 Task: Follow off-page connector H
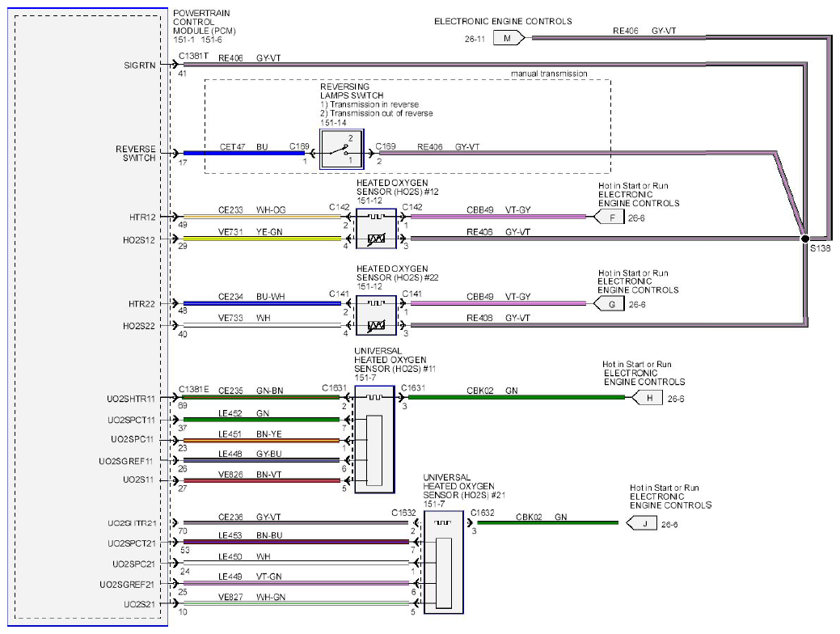[x=648, y=398]
